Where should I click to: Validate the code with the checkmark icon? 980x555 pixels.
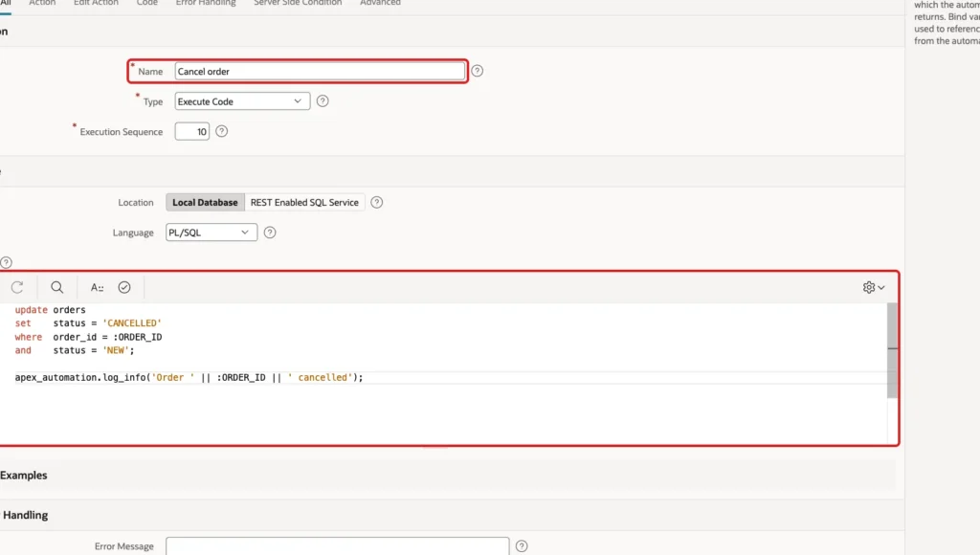(124, 287)
